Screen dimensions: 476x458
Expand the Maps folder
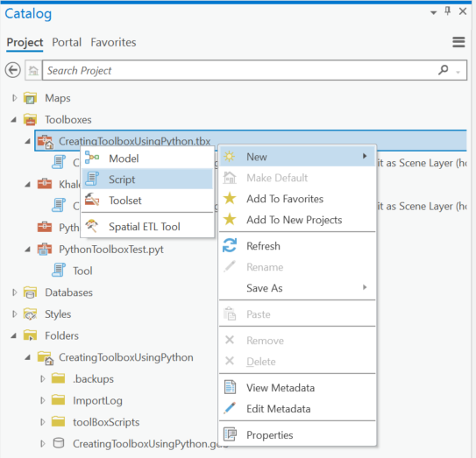14,98
